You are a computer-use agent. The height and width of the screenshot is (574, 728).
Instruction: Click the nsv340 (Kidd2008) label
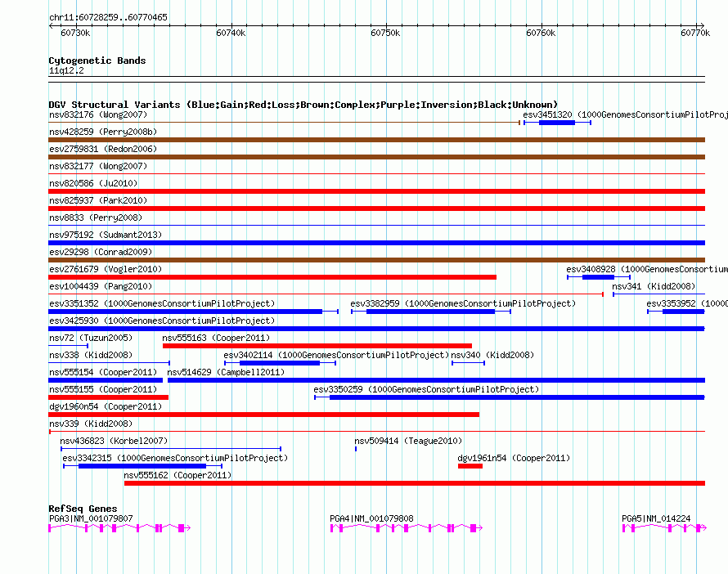tap(492, 355)
